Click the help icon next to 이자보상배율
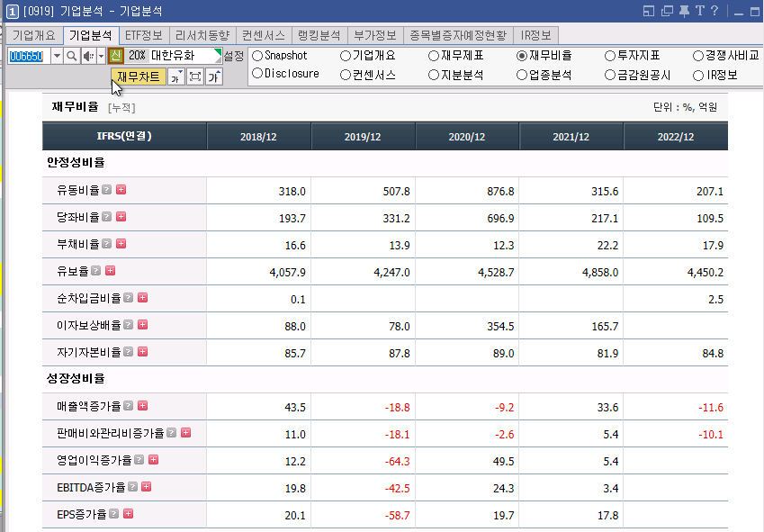Image resolution: width=764 pixels, height=532 pixels. 128,324
